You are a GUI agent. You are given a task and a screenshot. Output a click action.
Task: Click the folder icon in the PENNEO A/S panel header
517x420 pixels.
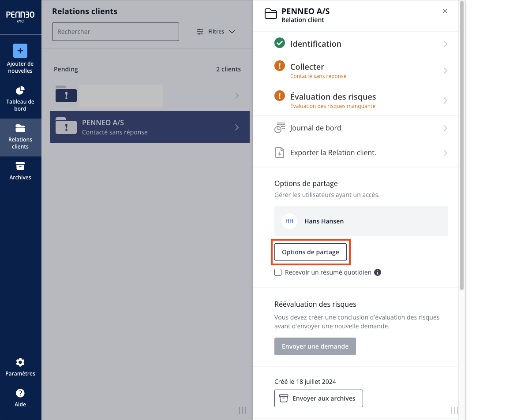pos(271,14)
